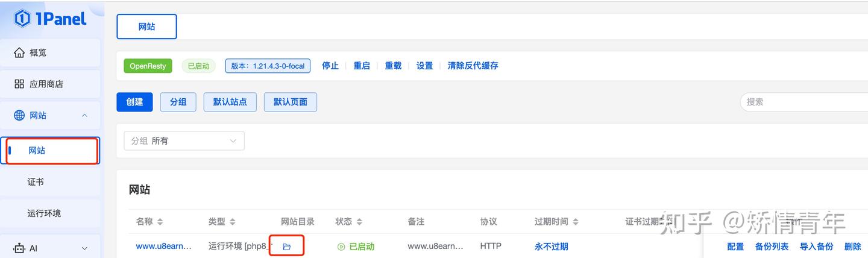Select 运行环境 in the sidebar
Image resolution: width=868 pixels, height=258 pixels.
(x=44, y=213)
